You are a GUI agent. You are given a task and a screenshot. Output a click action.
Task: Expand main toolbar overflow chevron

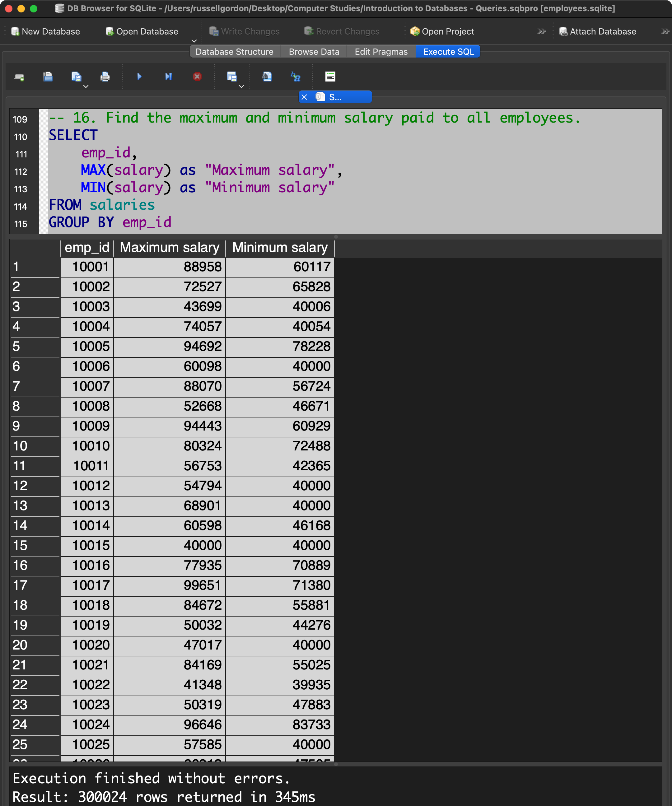541,31
